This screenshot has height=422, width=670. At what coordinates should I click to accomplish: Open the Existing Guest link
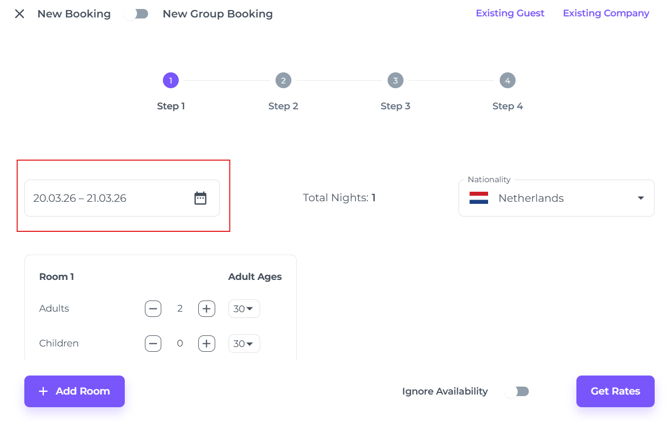click(x=510, y=14)
